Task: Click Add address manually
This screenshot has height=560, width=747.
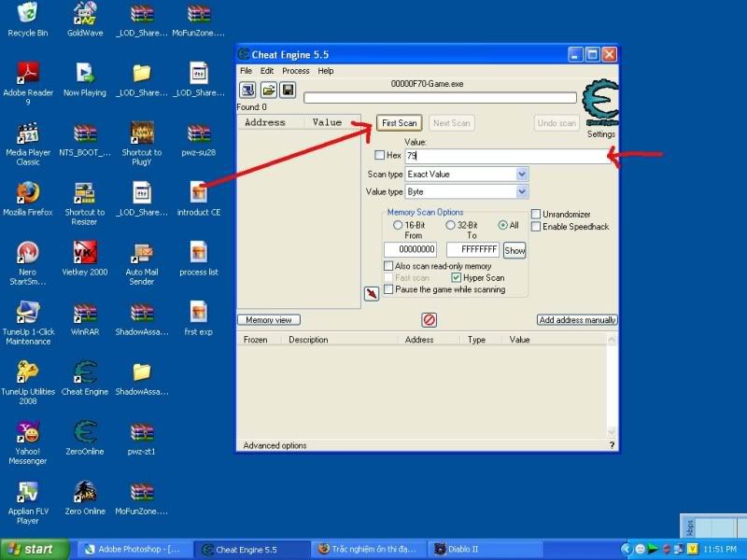Action: click(577, 320)
